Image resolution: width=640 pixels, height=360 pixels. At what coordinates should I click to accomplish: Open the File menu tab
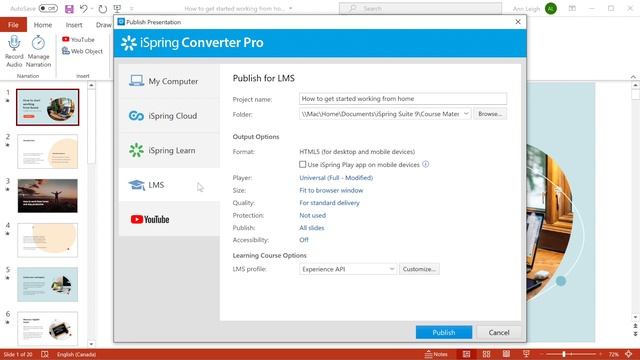[x=13, y=25]
